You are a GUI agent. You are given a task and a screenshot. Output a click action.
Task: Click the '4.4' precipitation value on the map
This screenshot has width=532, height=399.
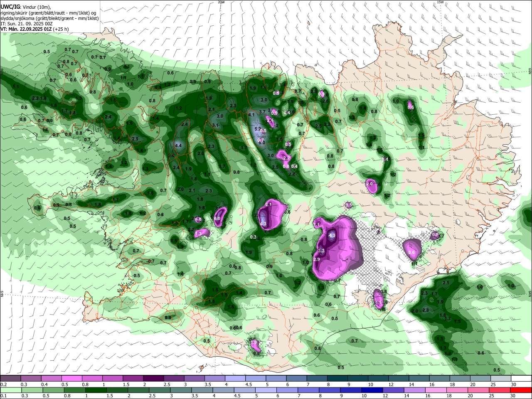pos(179,145)
